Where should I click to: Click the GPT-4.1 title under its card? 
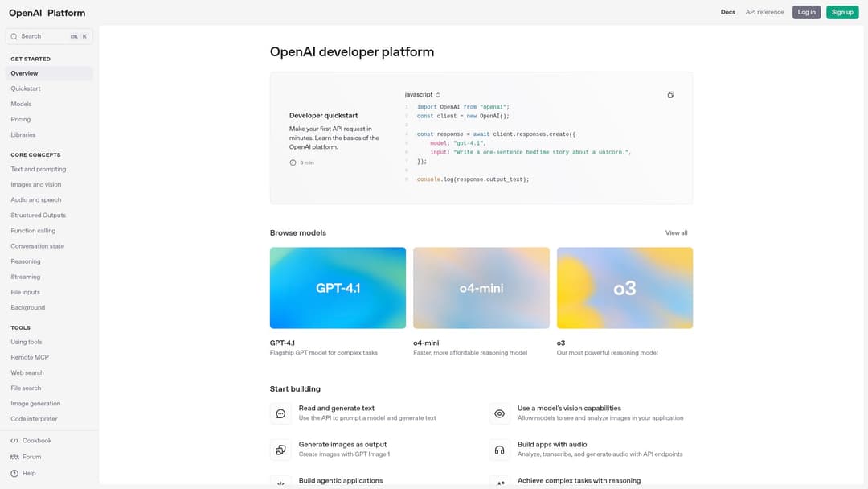pos(282,343)
